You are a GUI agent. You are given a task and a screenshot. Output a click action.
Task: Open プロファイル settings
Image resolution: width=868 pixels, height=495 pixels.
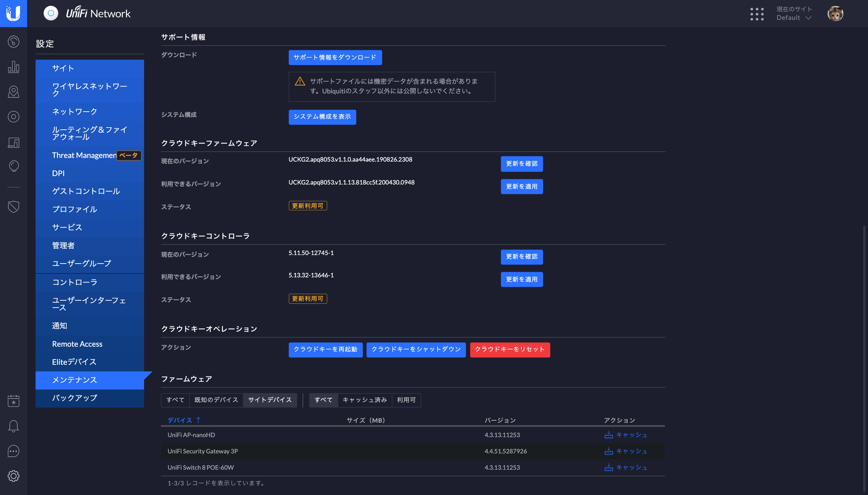[x=90, y=209]
